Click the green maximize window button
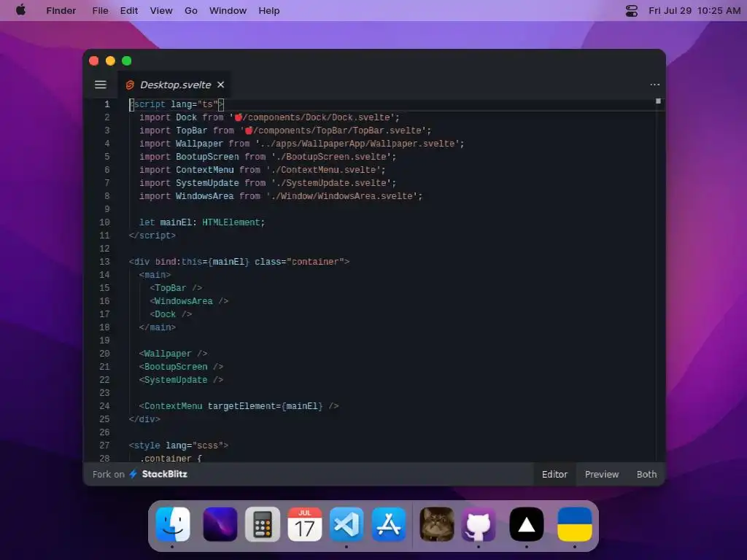 pos(127,61)
